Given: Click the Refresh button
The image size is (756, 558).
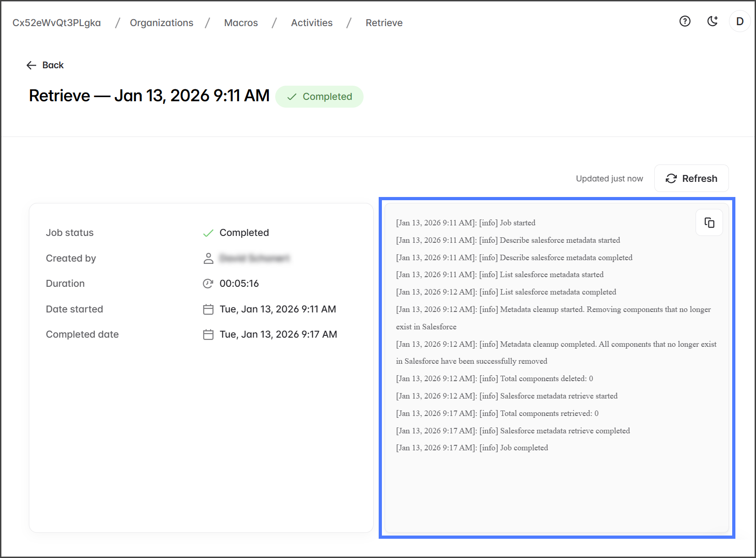Looking at the screenshot, I should (x=691, y=178).
